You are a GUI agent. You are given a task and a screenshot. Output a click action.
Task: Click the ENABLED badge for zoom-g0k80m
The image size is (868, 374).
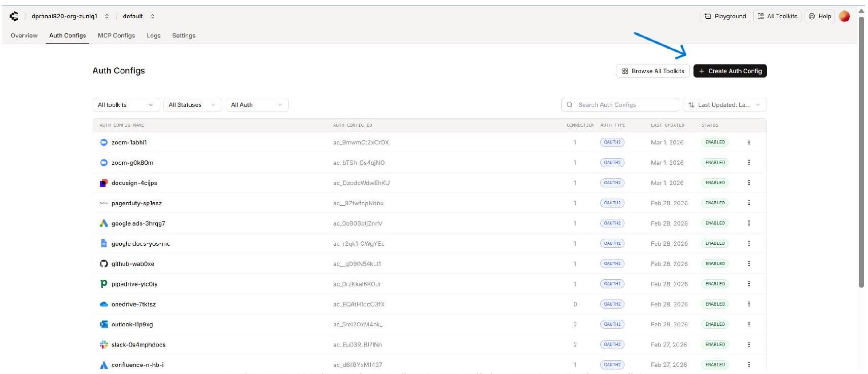pyautogui.click(x=715, y=163)
